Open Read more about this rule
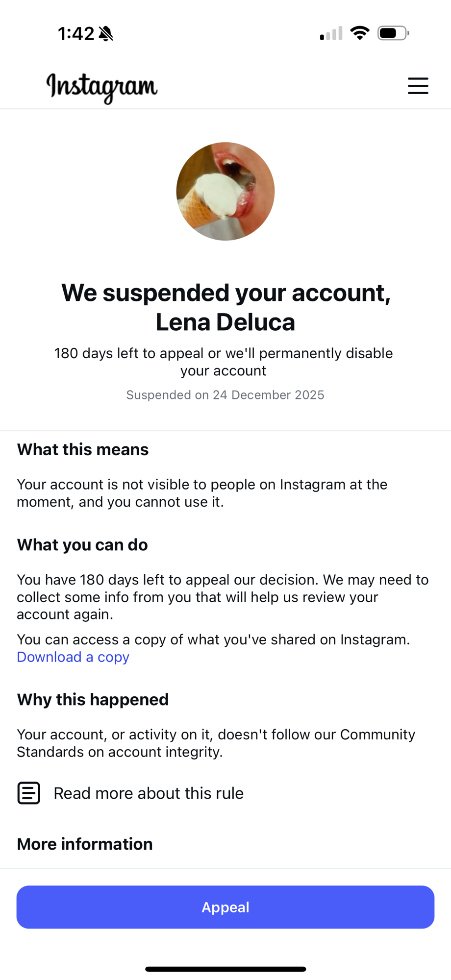This screenshot has width=451, height=980. [x=148, y=793]
